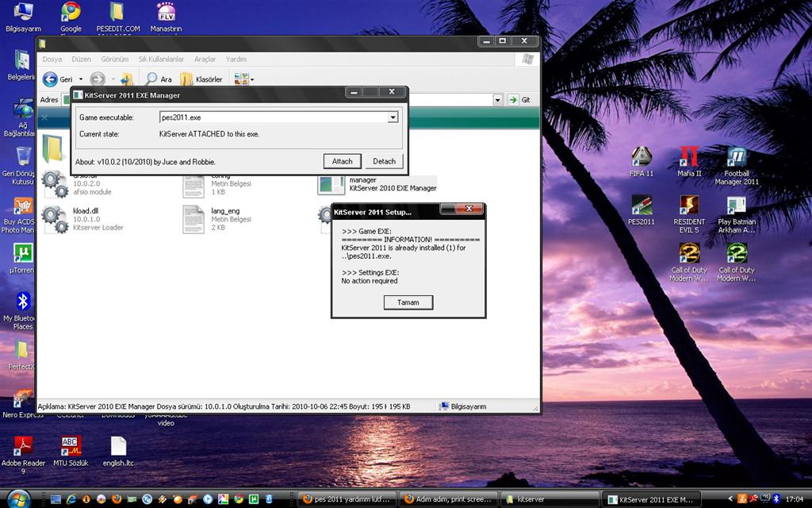Switch to KitServer 2011 EXE M… taskbar button
Image resolution: width=812 pixels, height=508 pixels.
(x=652, y=499)
